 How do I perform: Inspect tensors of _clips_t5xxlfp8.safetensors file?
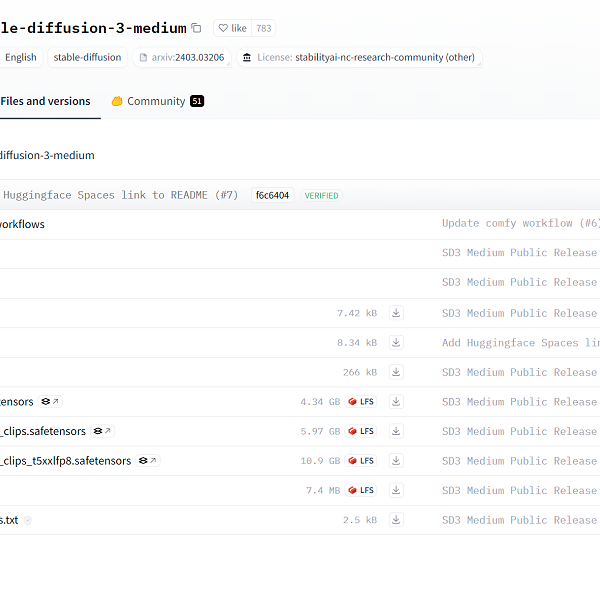click(x=148, y=461)
